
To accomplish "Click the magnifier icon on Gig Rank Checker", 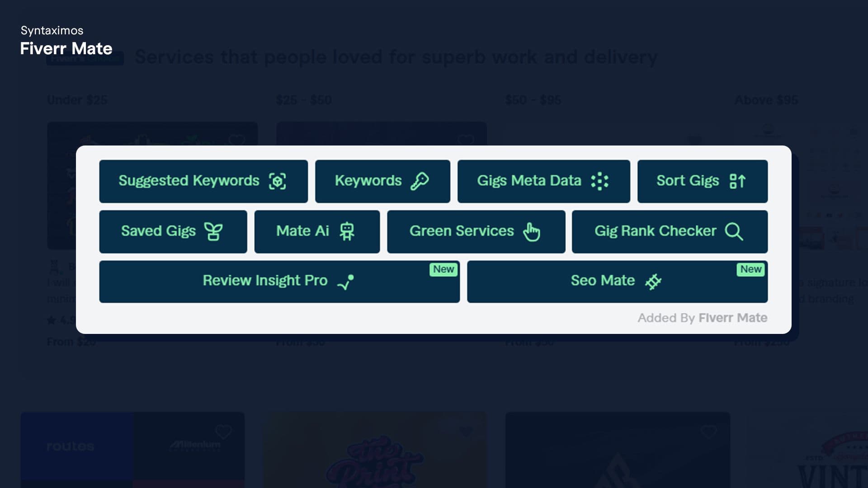I will [x=734, y=231].
